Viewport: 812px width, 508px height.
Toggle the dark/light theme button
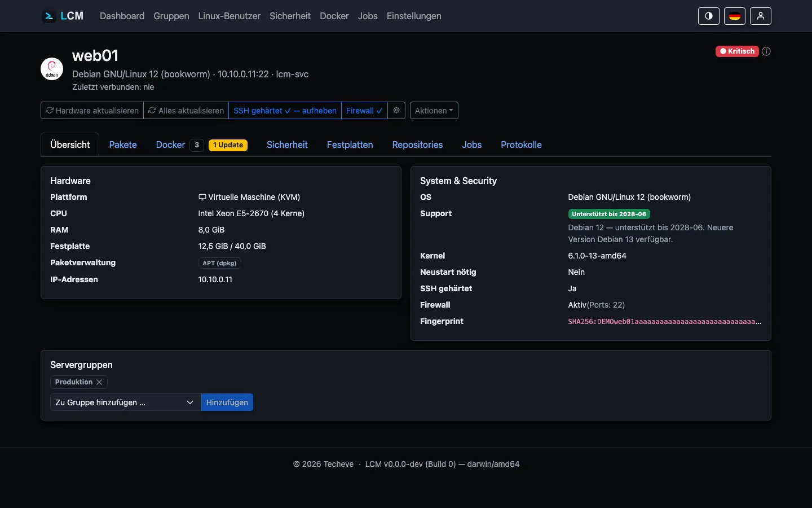click(x=709, y=16)
